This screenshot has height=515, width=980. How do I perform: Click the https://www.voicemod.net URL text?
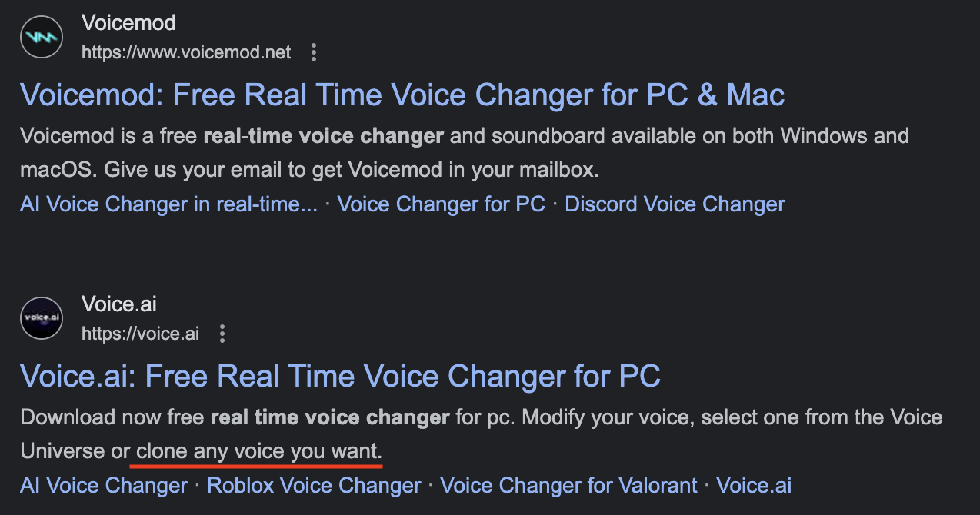point(186,52)
